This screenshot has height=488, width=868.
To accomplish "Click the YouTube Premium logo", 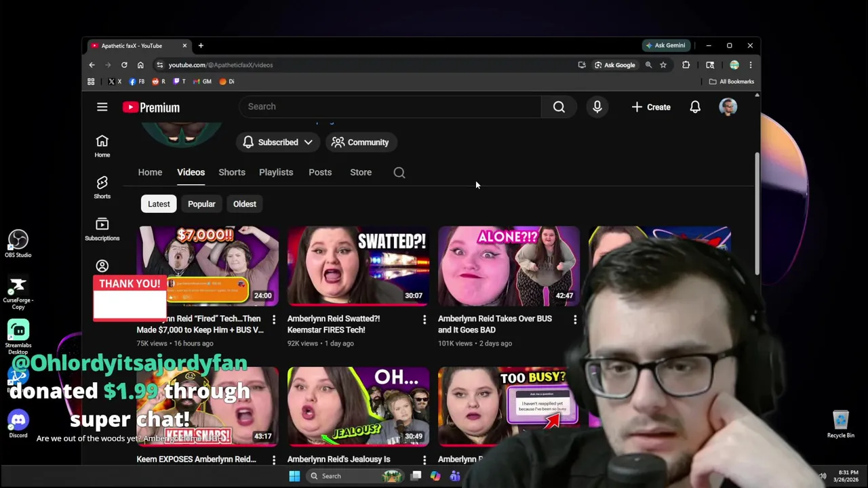I will [151, 107].
